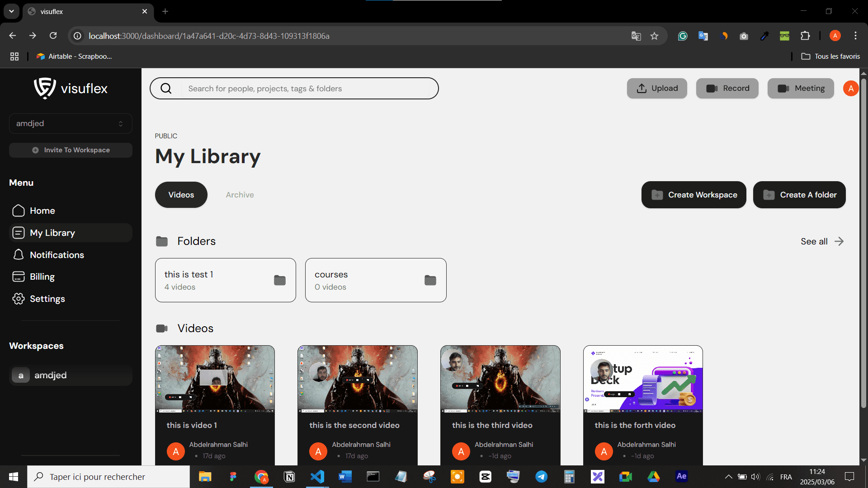Image resolution: width=868 pixels, height=488 pixels.
Task: Select My Library in the sidebar menu
Action: click(52, 233)
